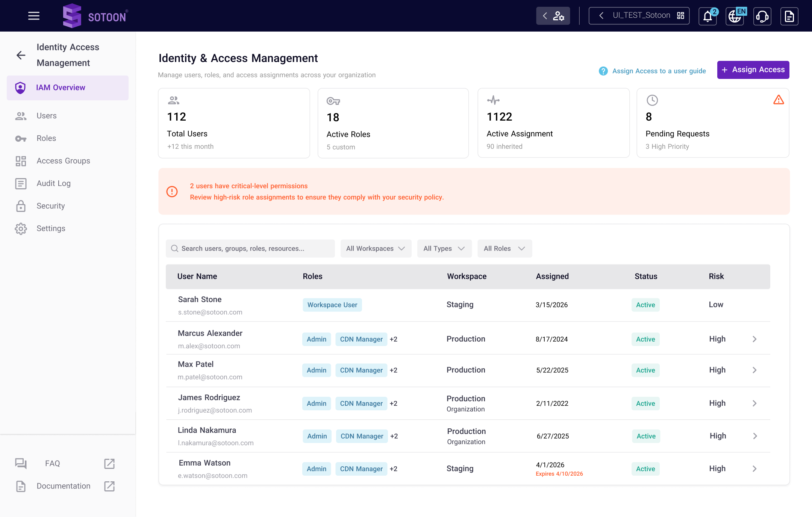Click 'Expires 4/10/2026' text
Screen dimensions: 812x517
pyautogui.click(x=559, y=474)
